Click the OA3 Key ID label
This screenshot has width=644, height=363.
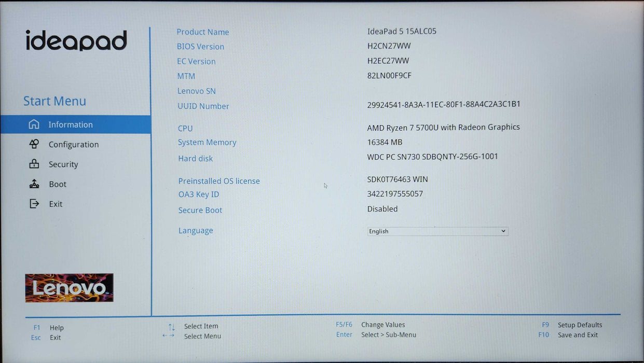199,194
